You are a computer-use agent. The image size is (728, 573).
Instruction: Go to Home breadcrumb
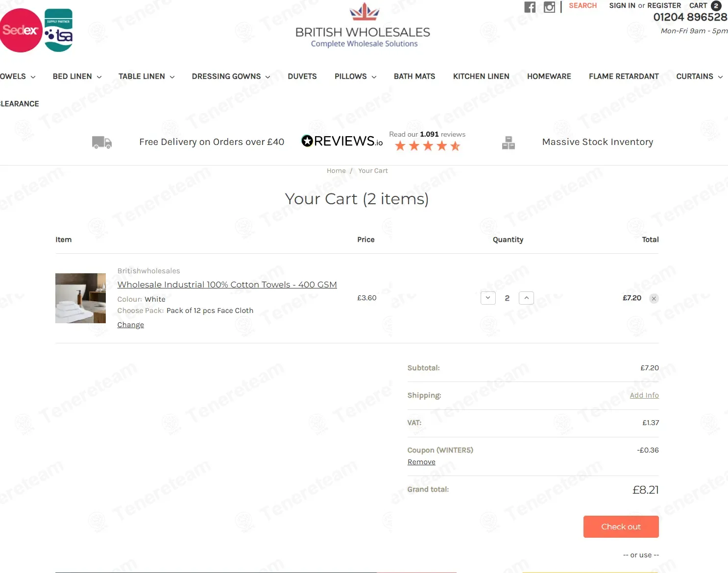point(336,170)
